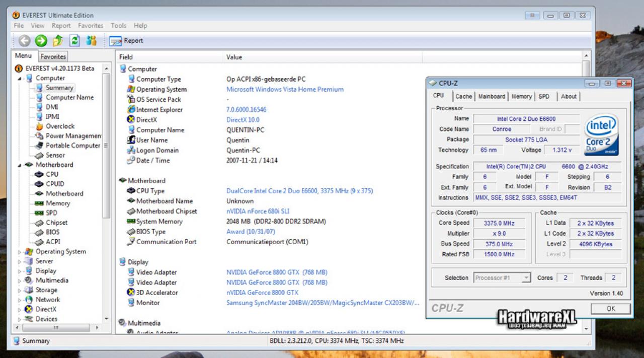This screenshot has width=644, height=358.
Task: Switch to the Menu tab in sidebar
Action: 23,56
